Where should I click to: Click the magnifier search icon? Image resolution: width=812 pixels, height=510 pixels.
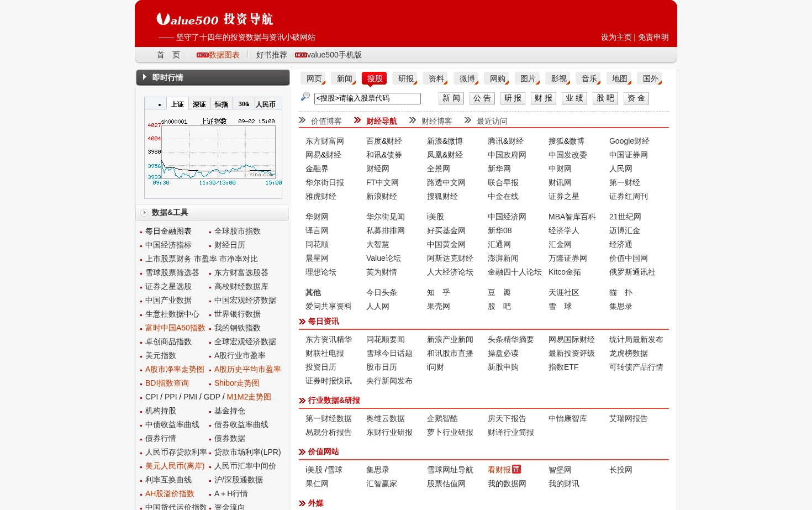tap(305, 97)
